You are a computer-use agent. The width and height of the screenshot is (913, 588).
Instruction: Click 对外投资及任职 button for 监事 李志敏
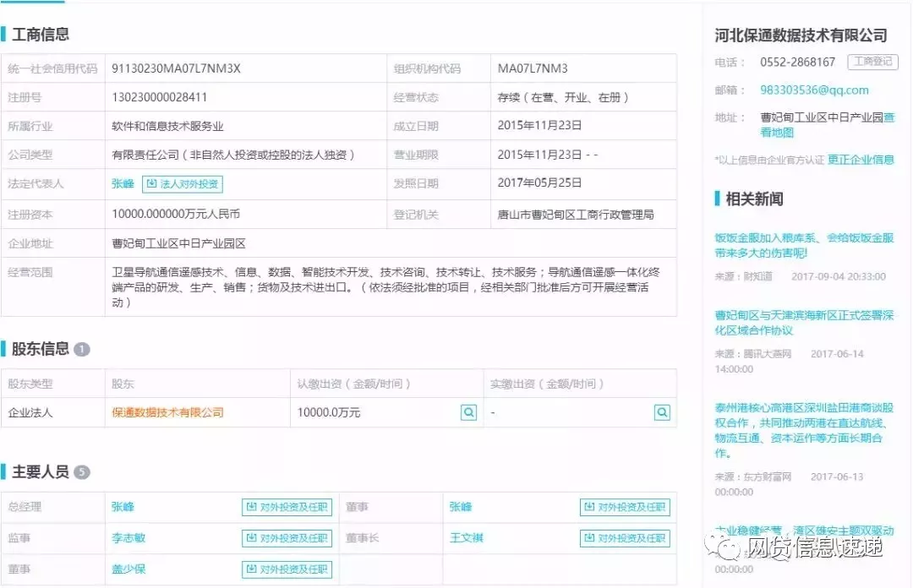pyautogui.click(x=287, y=538)
